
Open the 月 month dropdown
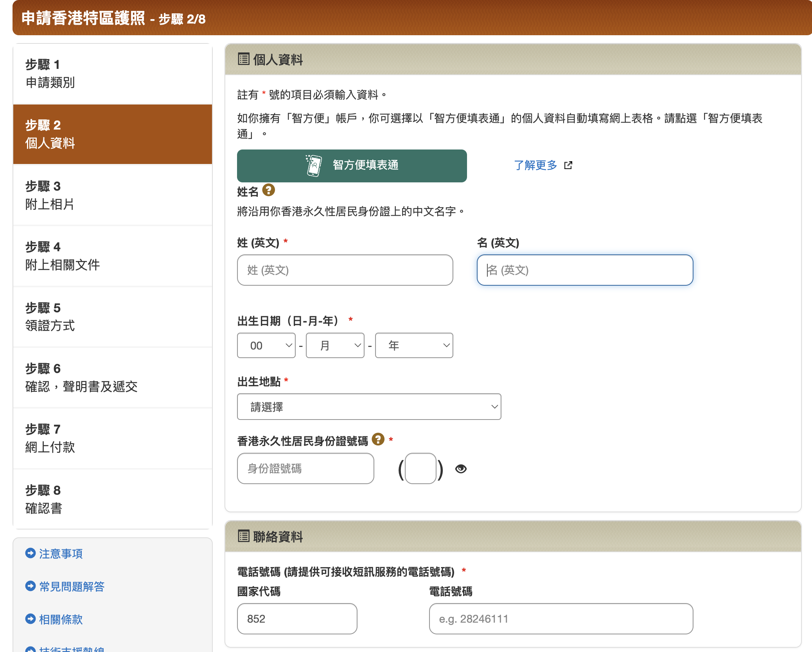point(335,345)
